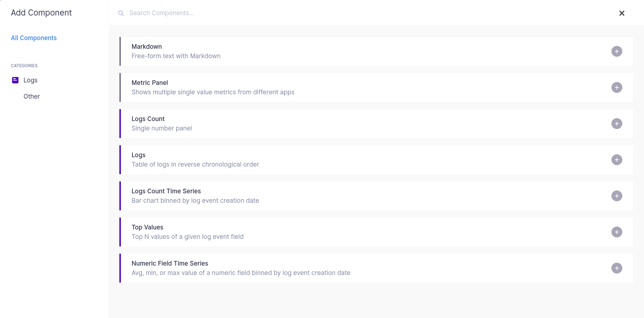
Task: Click plus icon for Top Values
Action: coord(617,232)
